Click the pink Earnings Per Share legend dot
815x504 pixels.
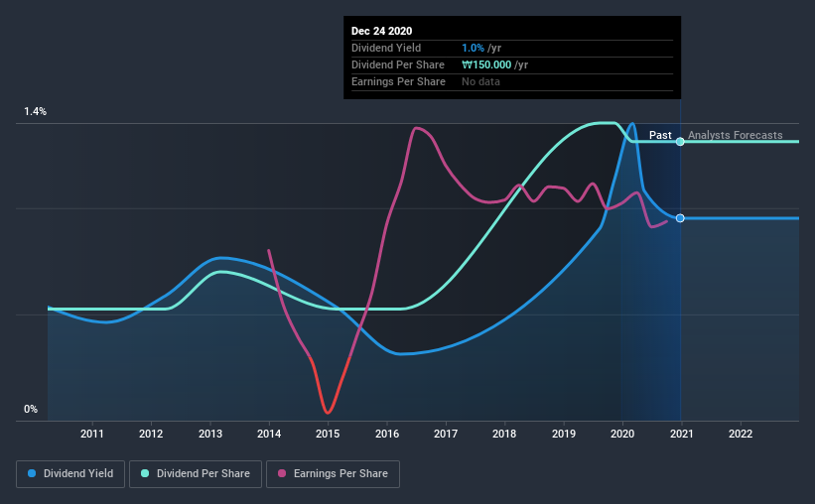pyautogui.click(x=282, y=474)
